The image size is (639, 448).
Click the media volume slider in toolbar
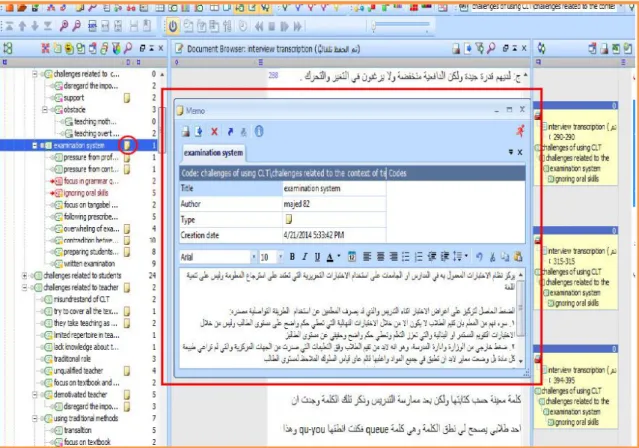pos(401,27)
